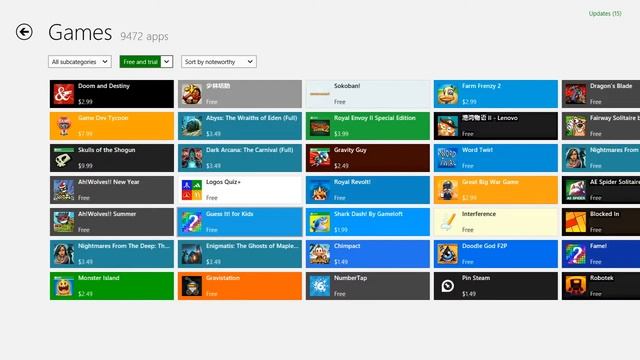Click the Ah!Wolves!! Summer icon
The height and width of the screenshot is (360, 640).
[x=64, y=222]
